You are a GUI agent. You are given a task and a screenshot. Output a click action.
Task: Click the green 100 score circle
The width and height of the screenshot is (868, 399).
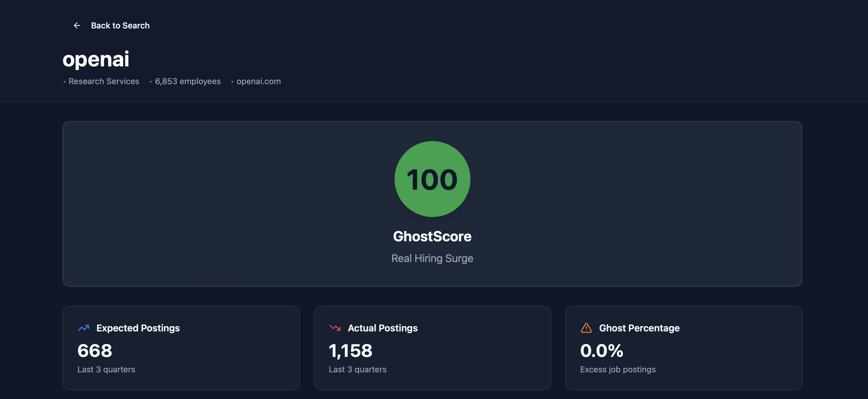[x=432, y=179]
